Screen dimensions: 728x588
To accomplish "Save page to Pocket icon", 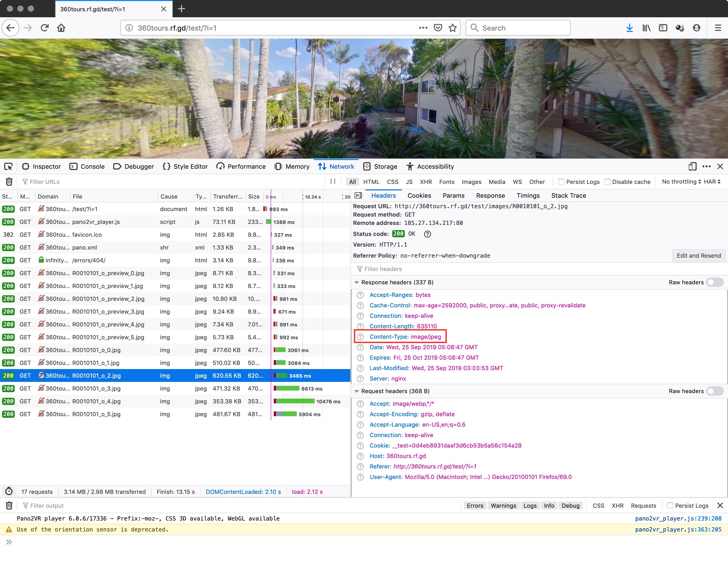I will click(438, 28).
